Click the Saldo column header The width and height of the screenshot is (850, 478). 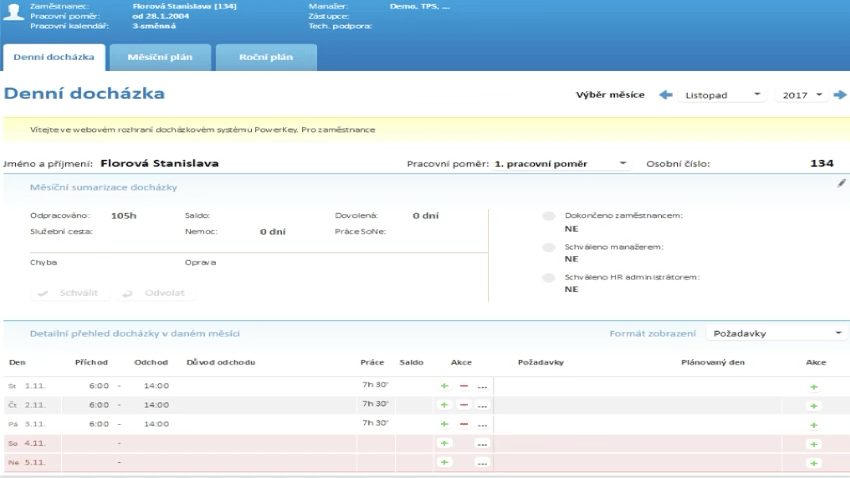(411, 362)
